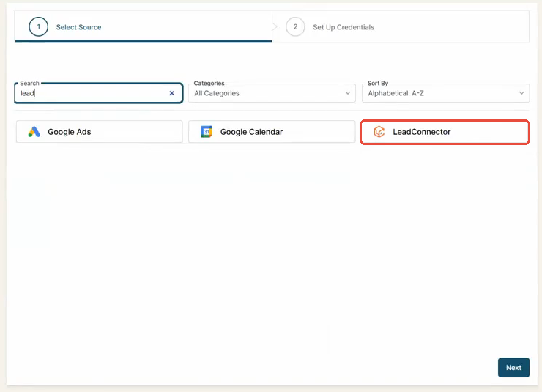Select the LeadConnector source card

(x=445, y=132)
